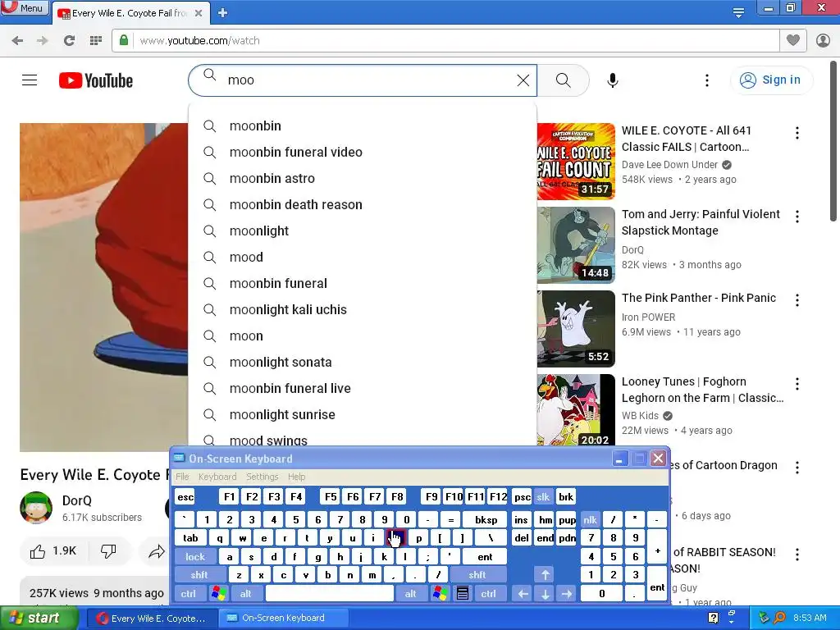Go forward with the browser forward arrow
Image resolution: width=840 pixels, height=630 pixels.
[x=43, y=41]
